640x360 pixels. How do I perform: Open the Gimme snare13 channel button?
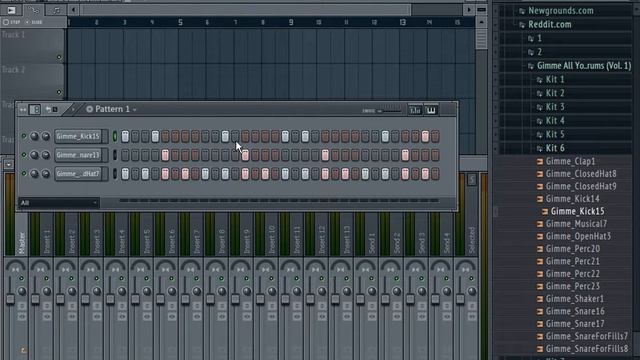[78, 155]
